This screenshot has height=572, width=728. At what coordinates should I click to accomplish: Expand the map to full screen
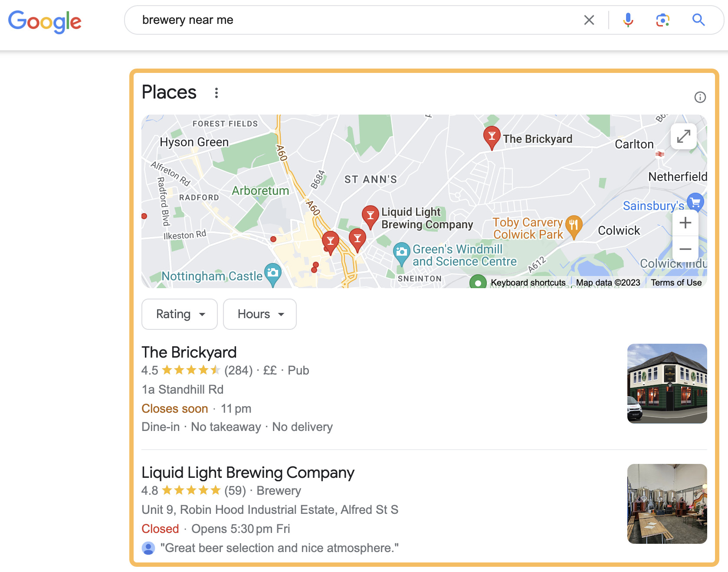tap(683, 136)
